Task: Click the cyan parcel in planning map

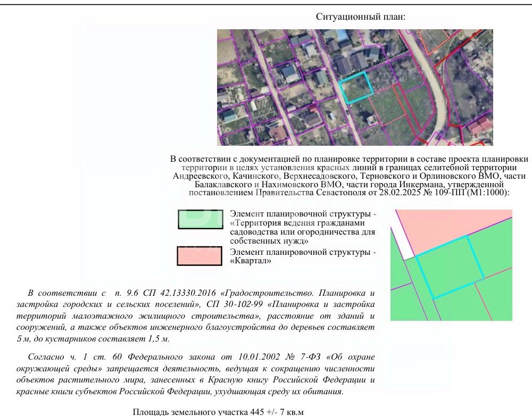Action: [x=450, y=267]
